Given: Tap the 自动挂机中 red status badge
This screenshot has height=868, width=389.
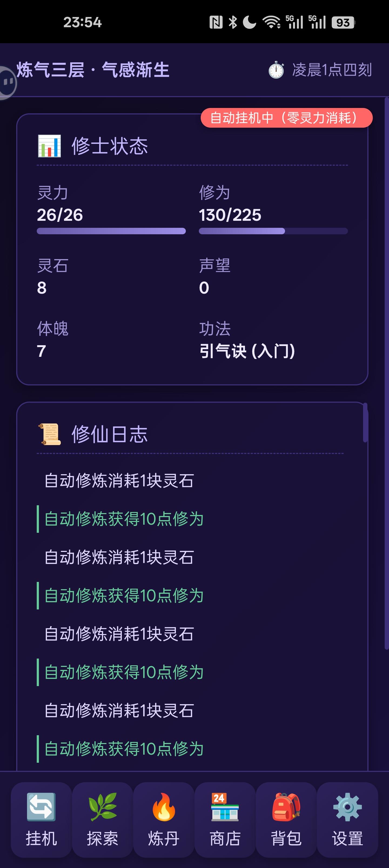Looking at the screenshot, I should (x=286, y=118).
